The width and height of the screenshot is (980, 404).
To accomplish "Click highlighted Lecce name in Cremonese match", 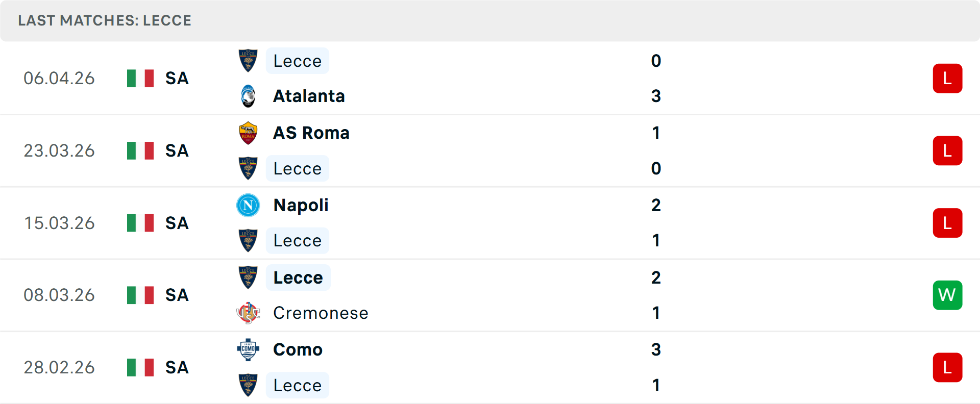I will pyautogui.click(x=298, y=277).
